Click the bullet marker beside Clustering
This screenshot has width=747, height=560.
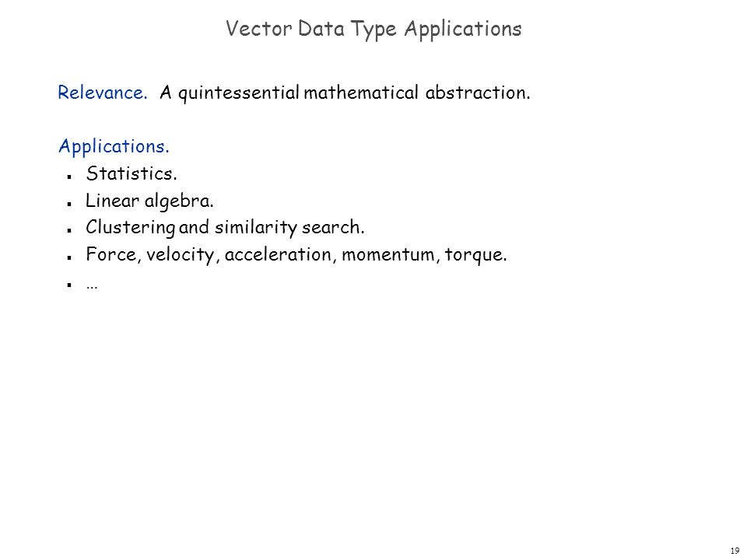tap(69, 230)
